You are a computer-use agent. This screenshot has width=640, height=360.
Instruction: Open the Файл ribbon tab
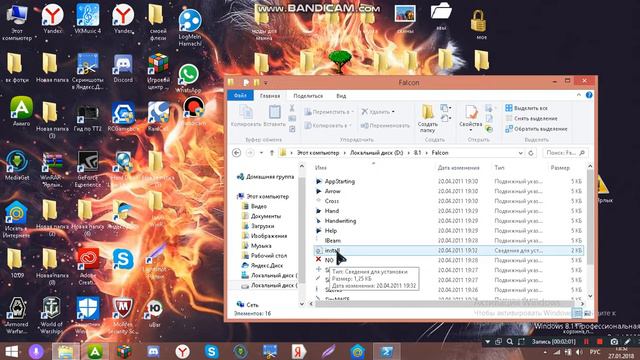coord(240,96)
